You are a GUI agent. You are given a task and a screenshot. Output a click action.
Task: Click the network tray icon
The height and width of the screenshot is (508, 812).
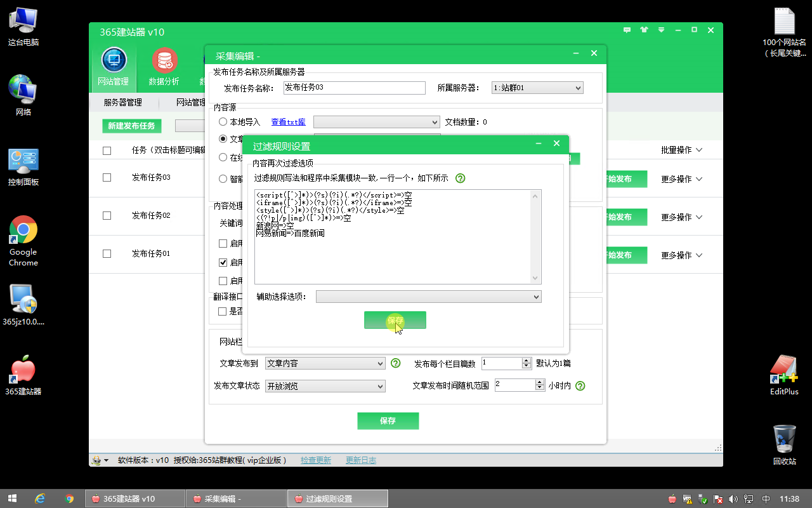[749, 498]
